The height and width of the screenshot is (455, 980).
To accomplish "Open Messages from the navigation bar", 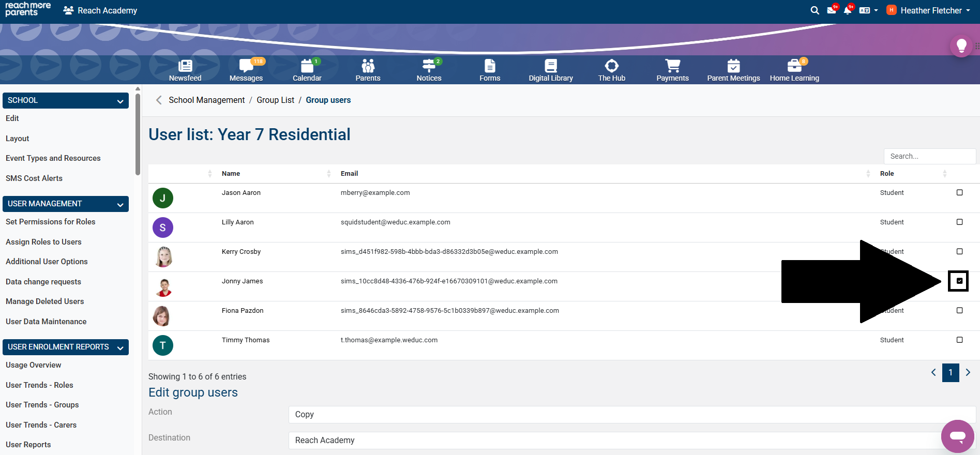I will [246, 66].
